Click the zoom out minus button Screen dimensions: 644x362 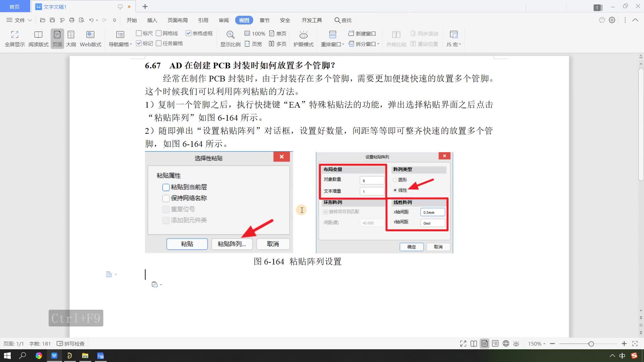[x=552, y=344]
